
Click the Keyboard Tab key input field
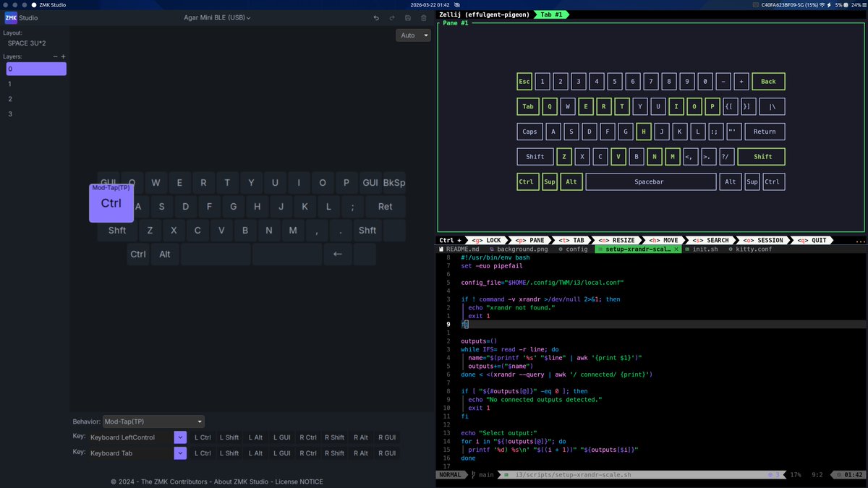(x=131, y=453)
